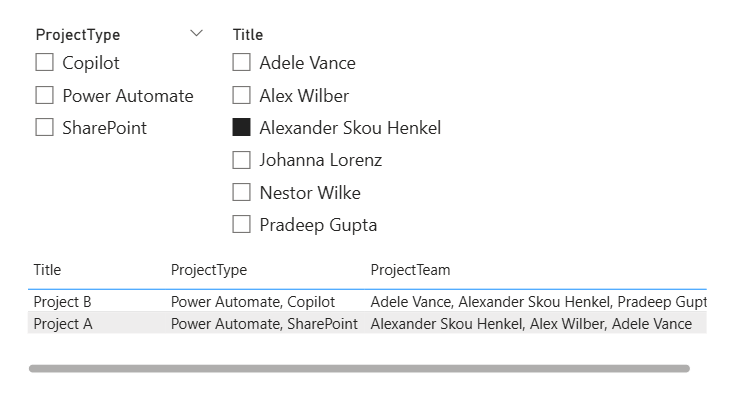Select the Nestor Wilke checkbox

pos(241,192)
